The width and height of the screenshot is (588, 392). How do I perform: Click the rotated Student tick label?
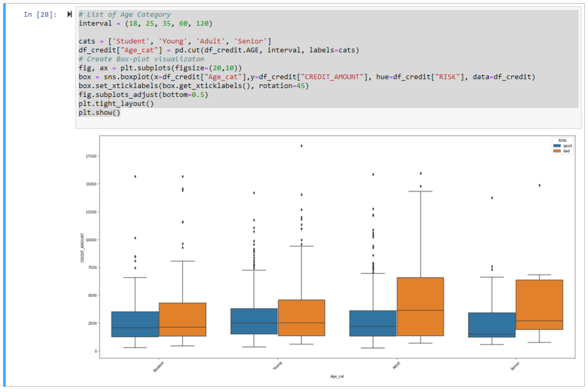pos(159,365)
